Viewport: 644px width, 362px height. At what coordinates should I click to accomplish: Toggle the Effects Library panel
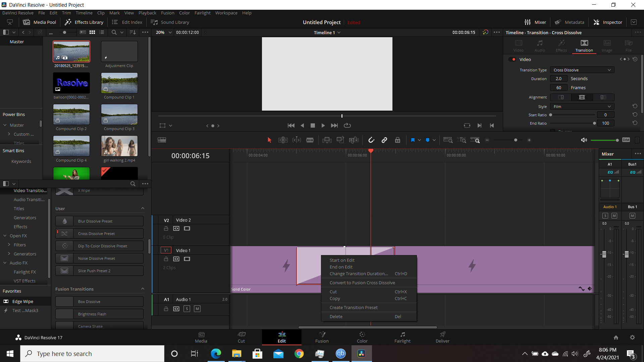[84, 22]
